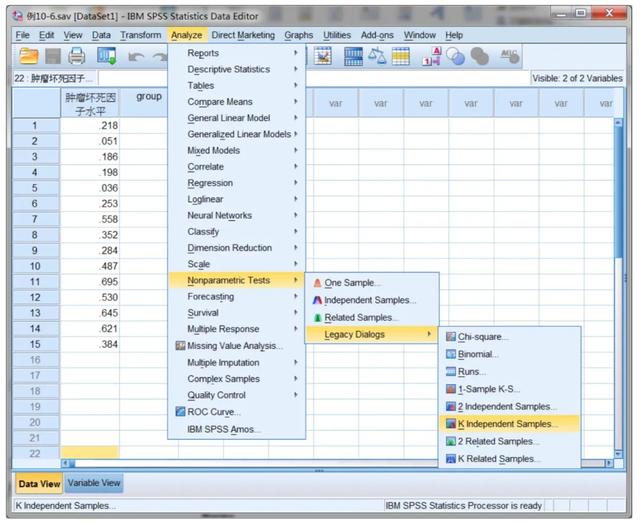Viewport: 640px width, 523px height.
Task: Expand the Generalized Linear Models submenu
Action: click(237, 134)
